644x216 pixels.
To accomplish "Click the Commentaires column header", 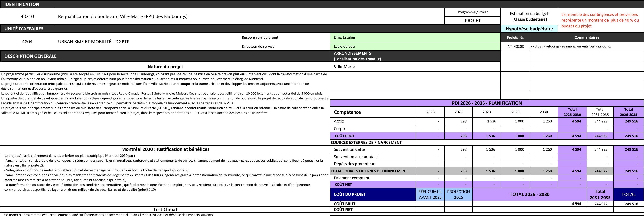I will [586, 37].
